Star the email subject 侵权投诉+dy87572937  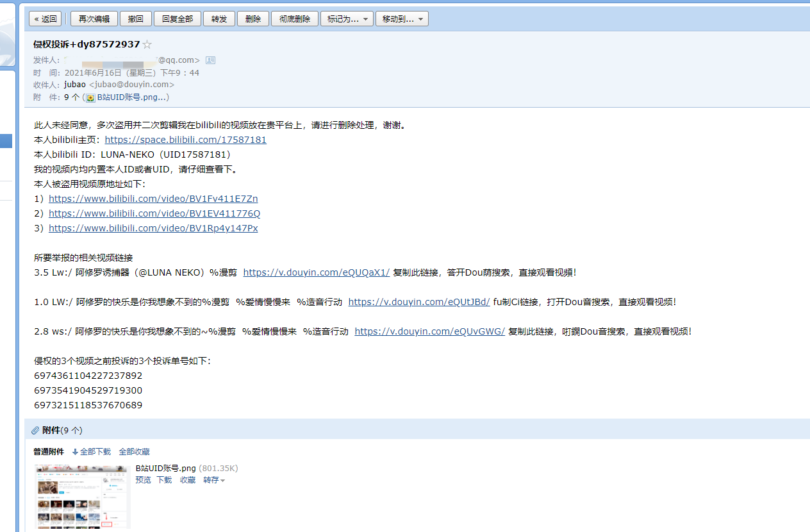coord(147,44)
